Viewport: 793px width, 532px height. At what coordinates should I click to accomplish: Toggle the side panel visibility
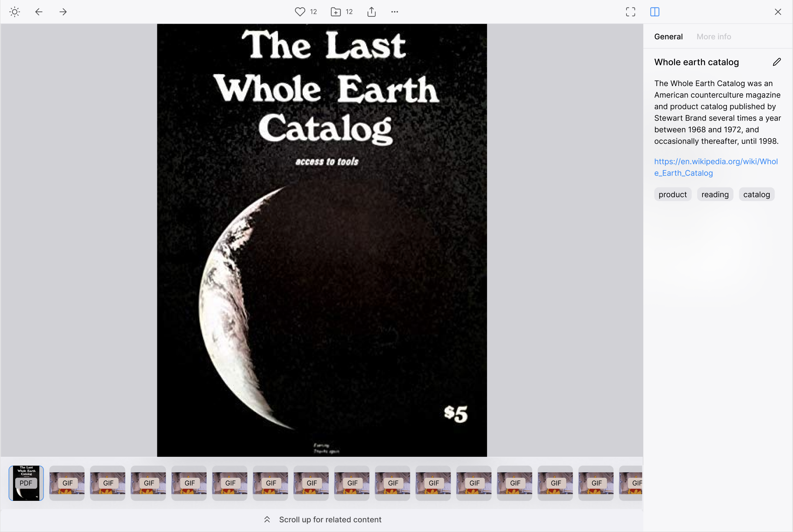[655, 12]
